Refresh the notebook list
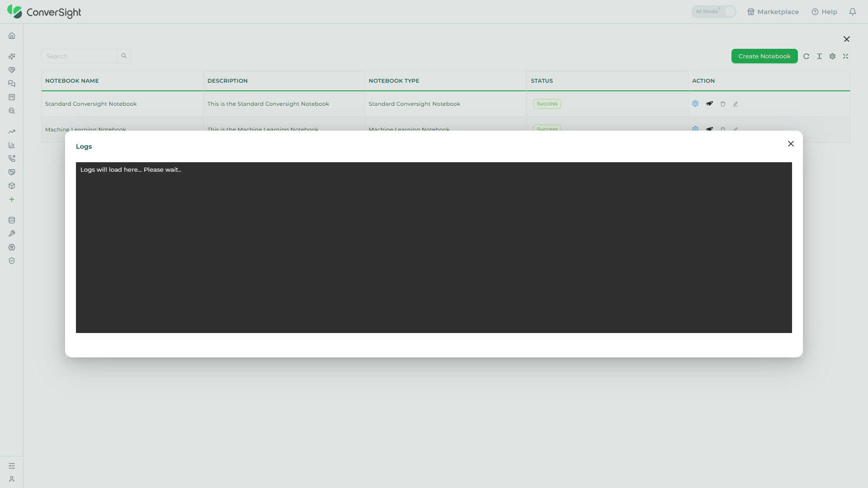Screen dimensions: 868x488 click(x=806, y=56)
